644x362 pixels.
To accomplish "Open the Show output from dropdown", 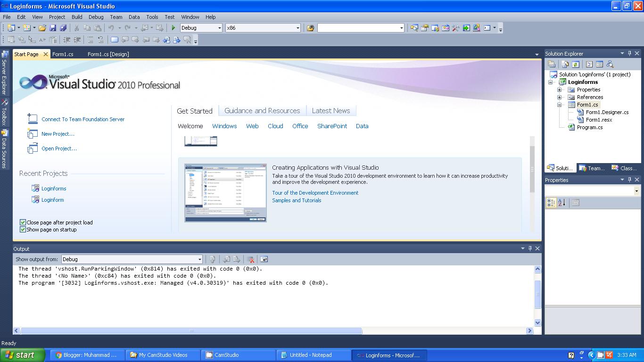I will click(200, 259).
